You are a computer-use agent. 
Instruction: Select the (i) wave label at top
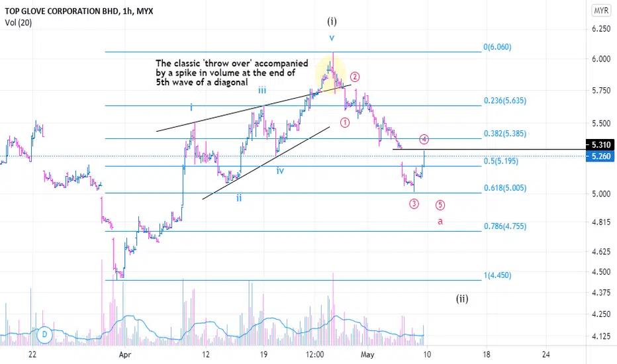click(332, 21)
